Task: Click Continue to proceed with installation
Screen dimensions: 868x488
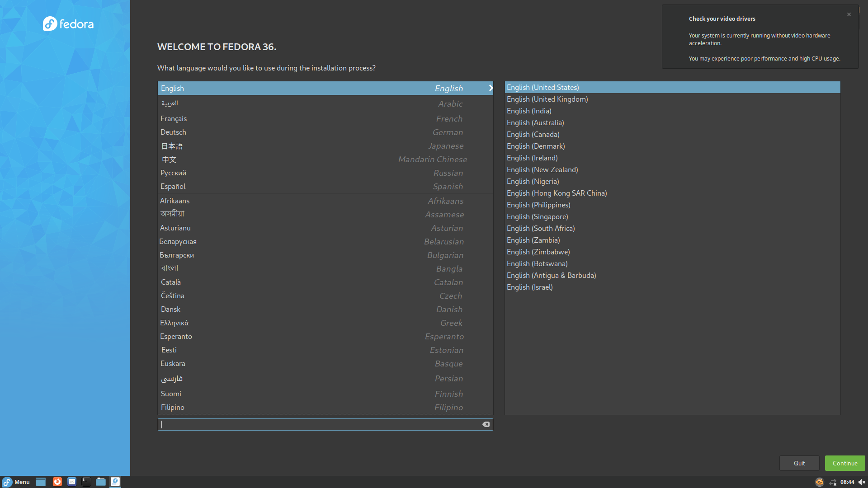Action: pos(844,463)
